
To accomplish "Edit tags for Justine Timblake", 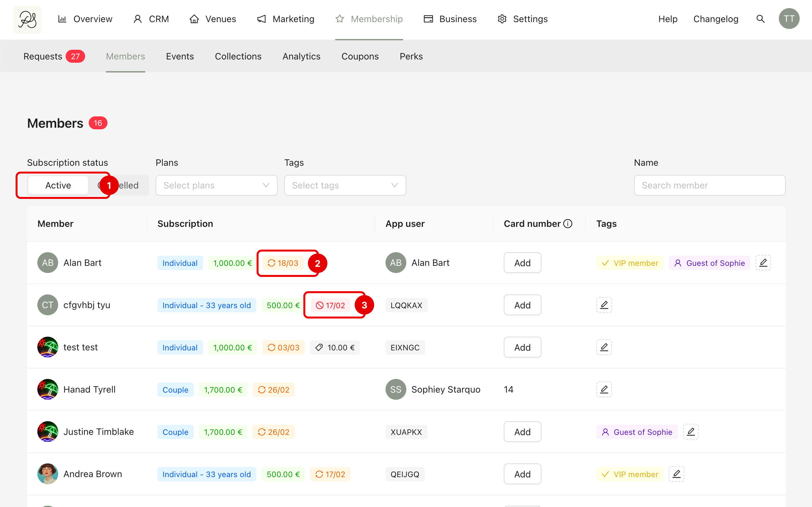I will coord(691,432).
